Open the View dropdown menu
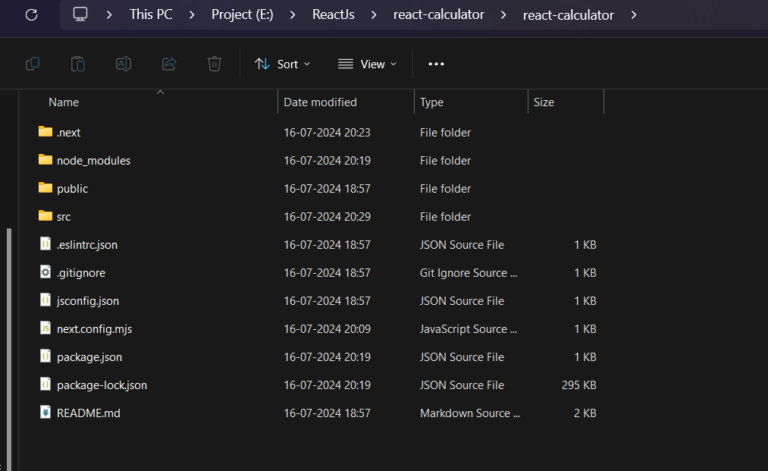 coord(367,64)
